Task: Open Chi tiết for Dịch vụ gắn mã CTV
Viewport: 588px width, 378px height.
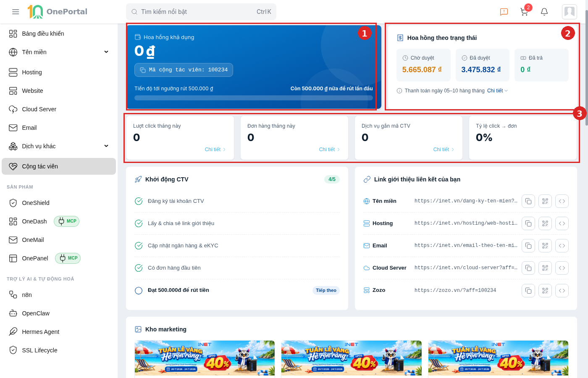Action: [x=444, y=150]
